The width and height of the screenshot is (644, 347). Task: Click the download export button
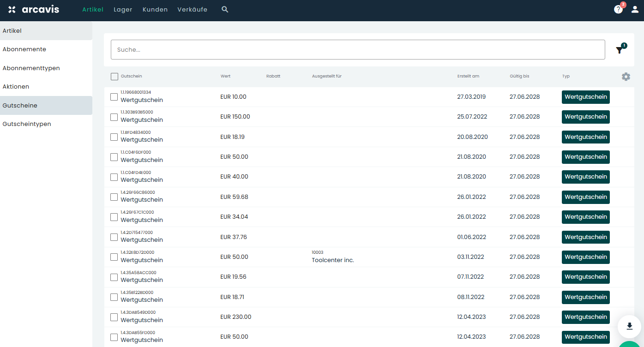(x=630, y=326)
